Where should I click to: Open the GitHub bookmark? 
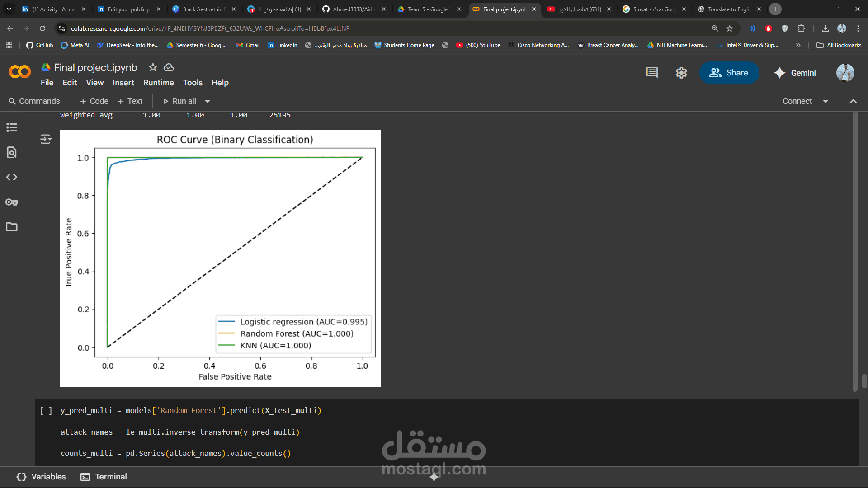[40, 45]
